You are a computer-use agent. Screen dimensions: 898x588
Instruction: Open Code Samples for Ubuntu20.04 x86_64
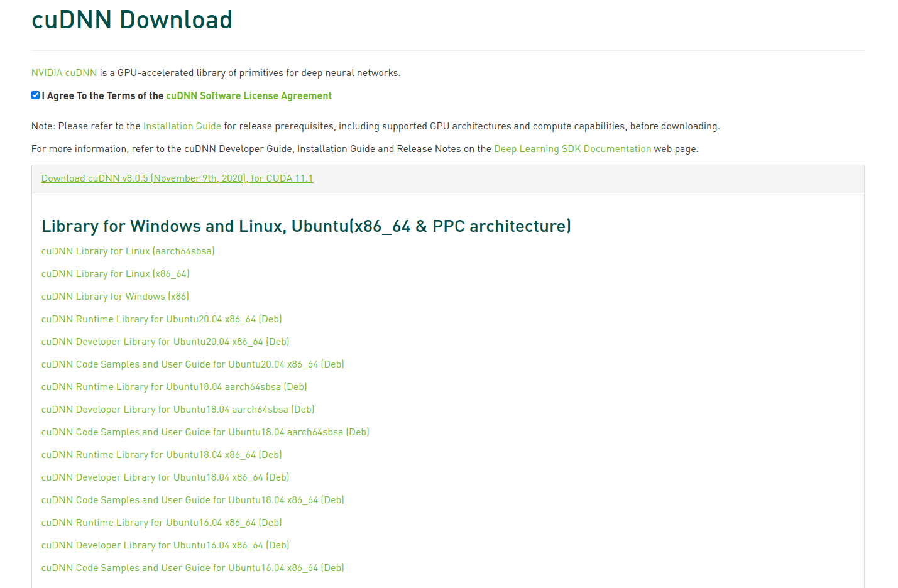pos(192,364)
